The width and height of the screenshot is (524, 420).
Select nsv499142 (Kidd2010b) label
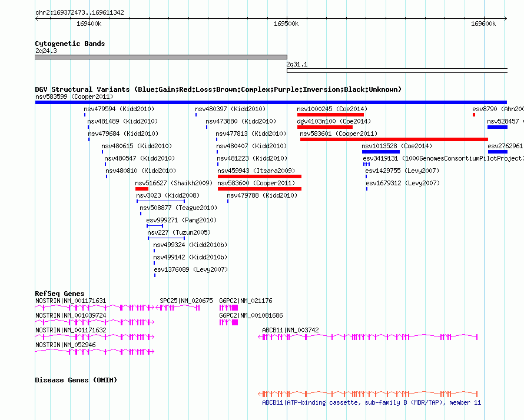point(190,257)
